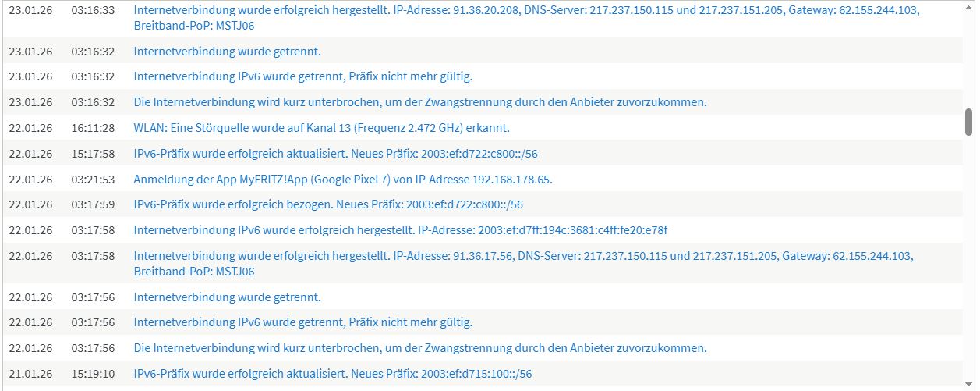Click the 15:19:10 timestamp cell
Screen dimensions: 980x391
[x=93, y=374]
